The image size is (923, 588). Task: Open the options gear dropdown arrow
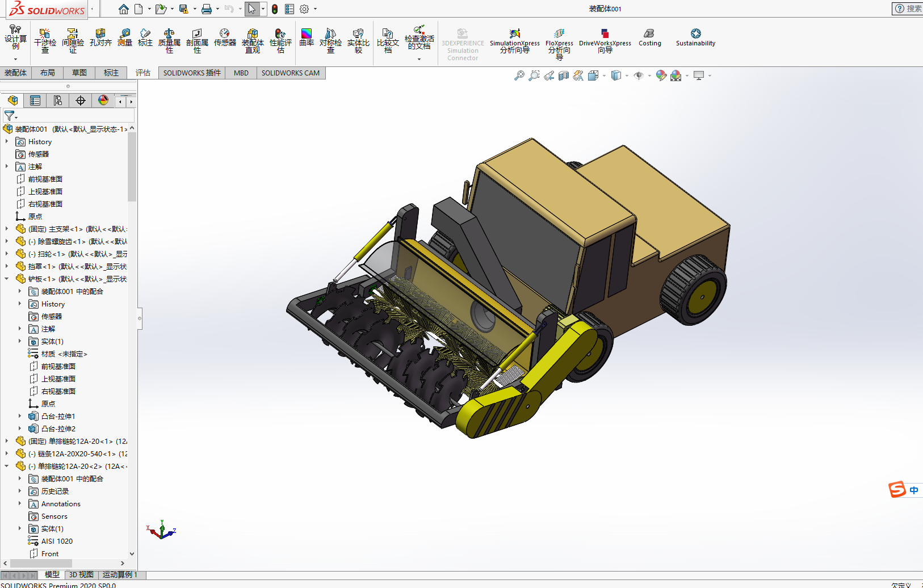tap(315, 9)
